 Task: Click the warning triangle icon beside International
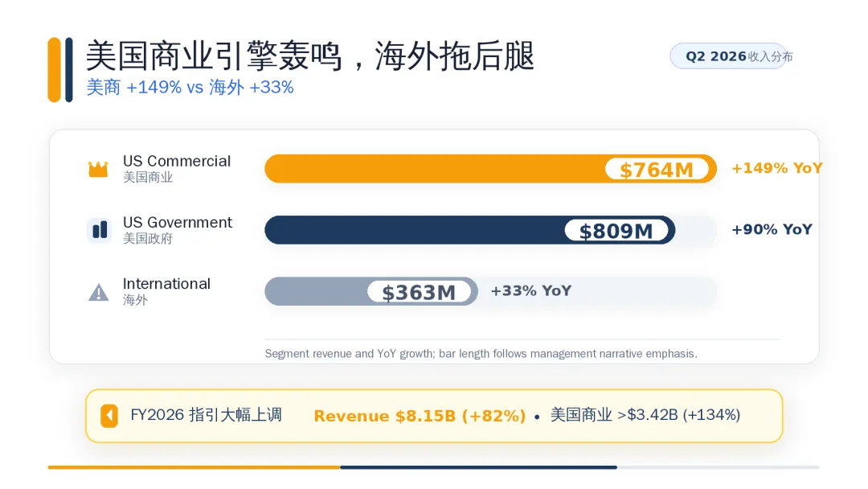(99, 293)
